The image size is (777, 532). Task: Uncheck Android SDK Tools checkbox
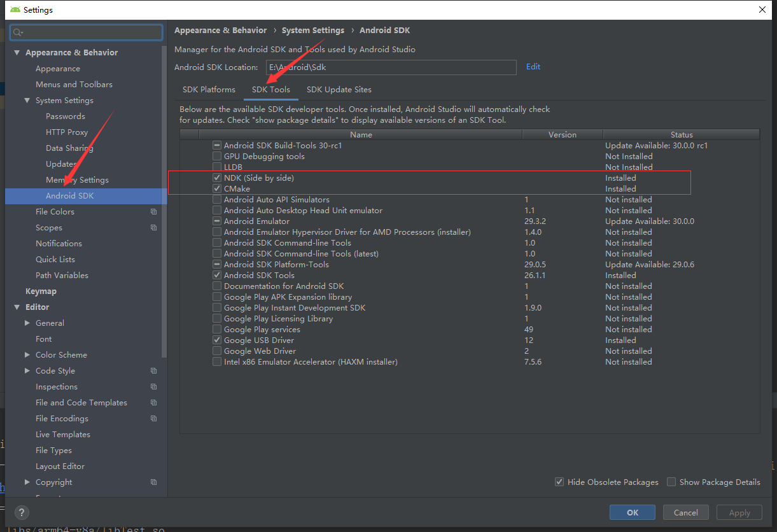pos(217,276)
